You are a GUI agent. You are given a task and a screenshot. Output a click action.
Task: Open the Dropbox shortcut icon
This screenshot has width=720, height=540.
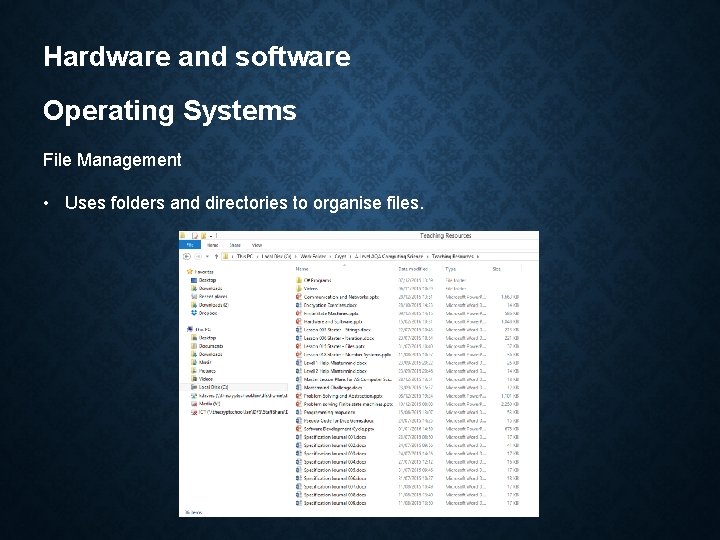[194, 313]
